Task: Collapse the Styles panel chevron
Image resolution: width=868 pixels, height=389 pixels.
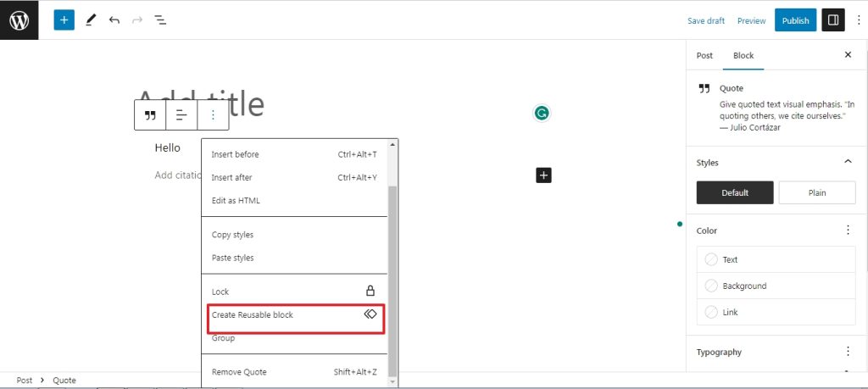Action: (848, 162)
